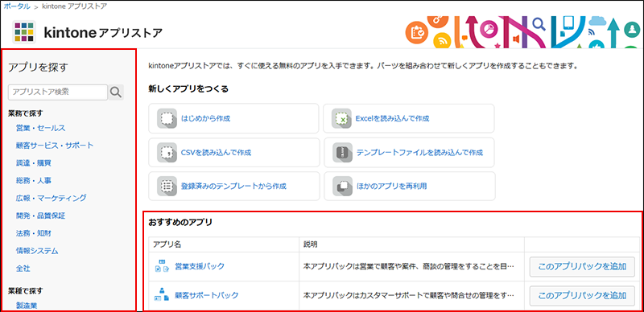The height and width of the screenshot is (312, 644).
Task: Open the 法務・知財 category
Action: coord(34,233)
